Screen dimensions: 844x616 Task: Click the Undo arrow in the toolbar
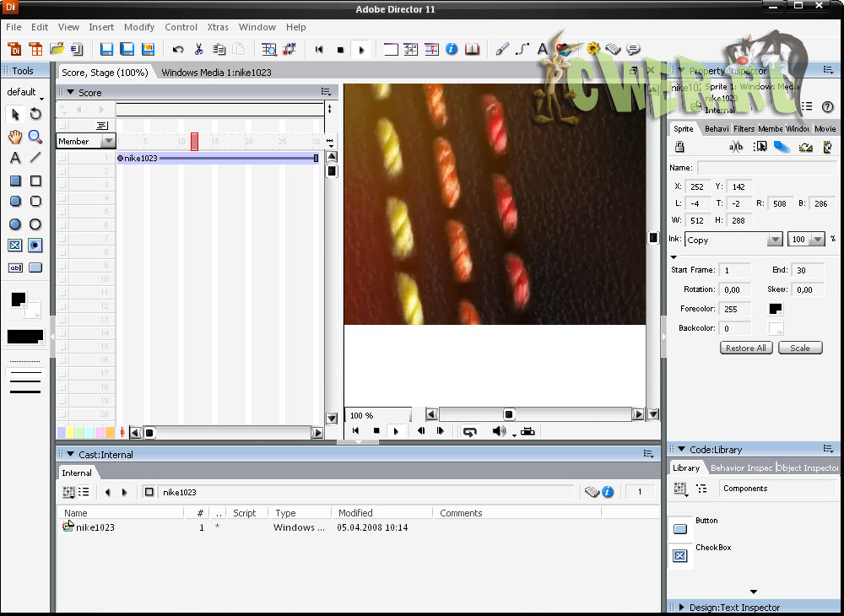[178, 50]
